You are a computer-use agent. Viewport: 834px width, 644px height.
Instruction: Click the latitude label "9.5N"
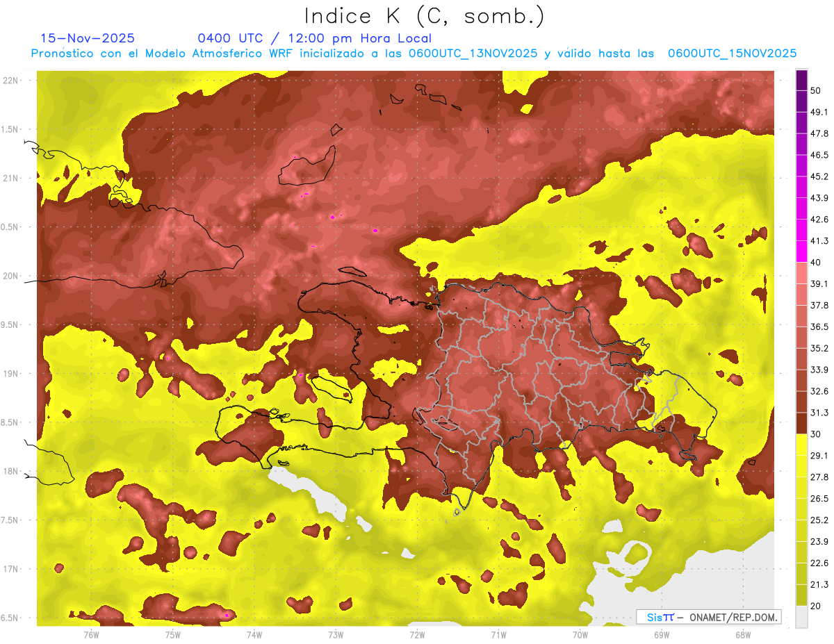pyautogui.click(x=10, y=324)
